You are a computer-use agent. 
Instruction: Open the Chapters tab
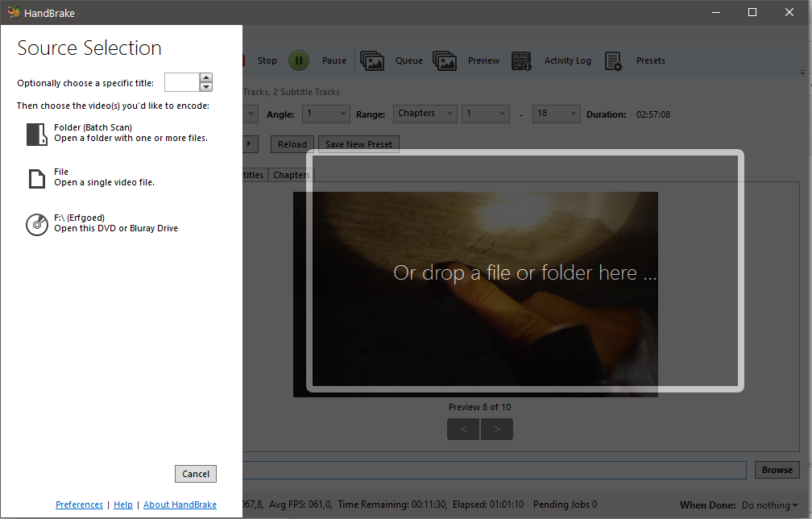291,175
